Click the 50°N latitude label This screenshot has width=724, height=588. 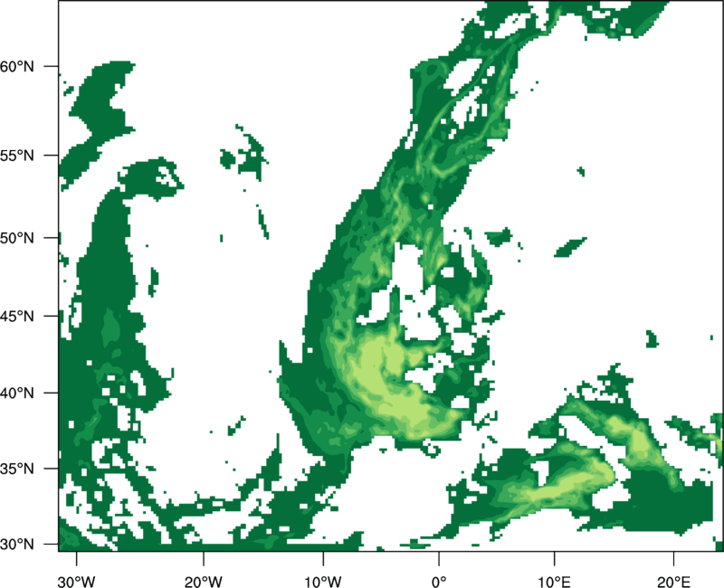pos(17,238)
